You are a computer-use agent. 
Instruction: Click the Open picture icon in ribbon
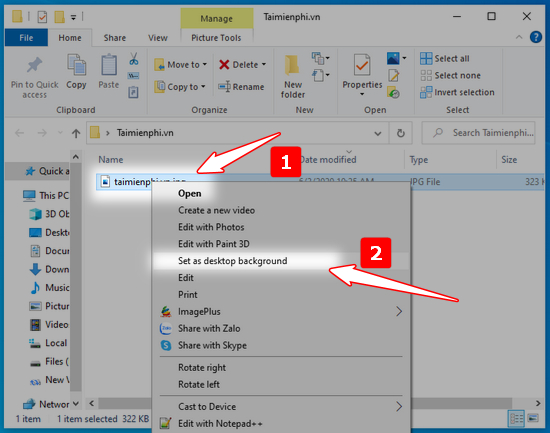(x=393, y=58)
